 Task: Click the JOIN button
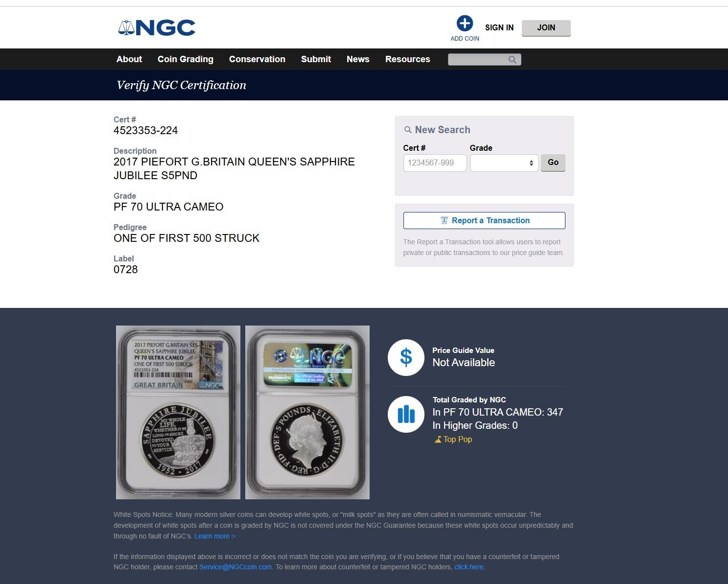tap(546, 28)
